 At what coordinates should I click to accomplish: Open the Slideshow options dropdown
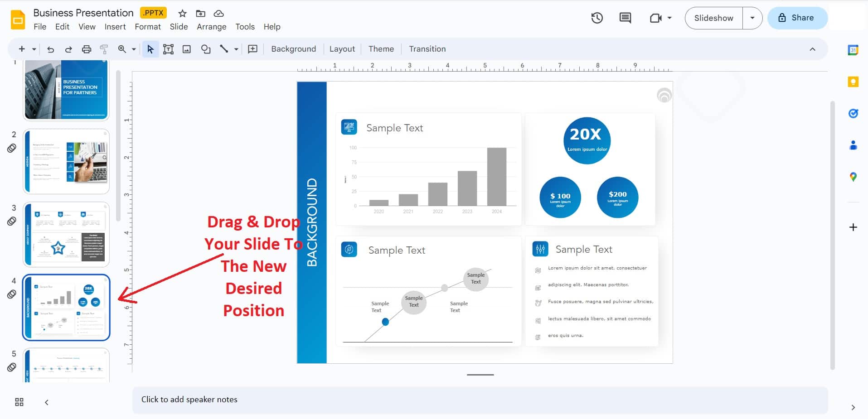coord(752,18)
